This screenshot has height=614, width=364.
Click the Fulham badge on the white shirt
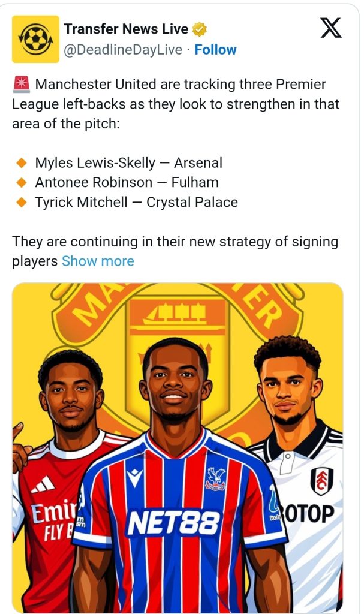pyautogui.click(x=321, y=481)
